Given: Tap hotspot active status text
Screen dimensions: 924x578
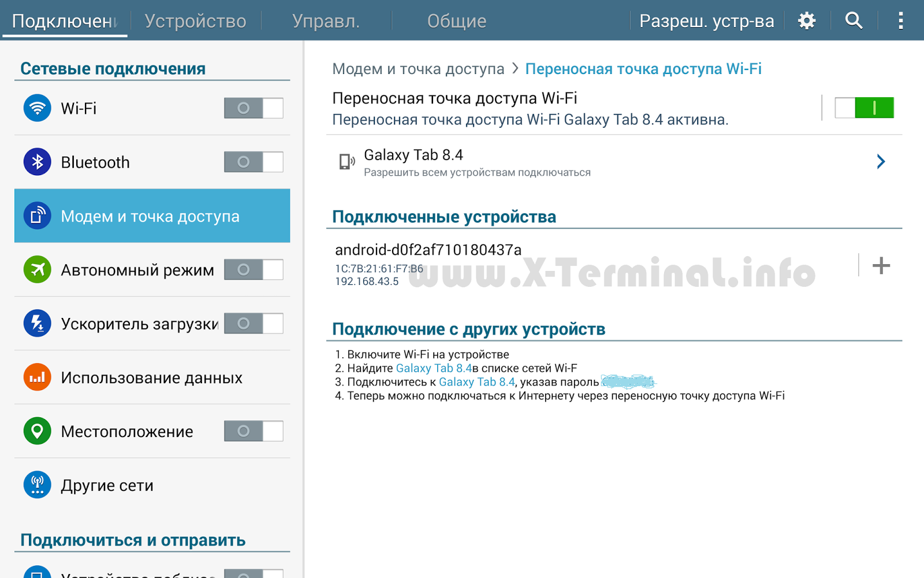Looking at the screenshot, I should tap(530, 120).
